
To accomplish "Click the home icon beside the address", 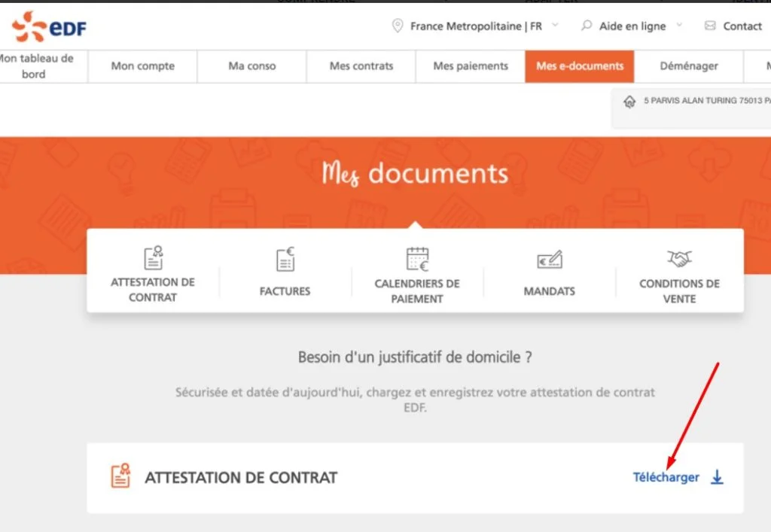I will point(629,101).
